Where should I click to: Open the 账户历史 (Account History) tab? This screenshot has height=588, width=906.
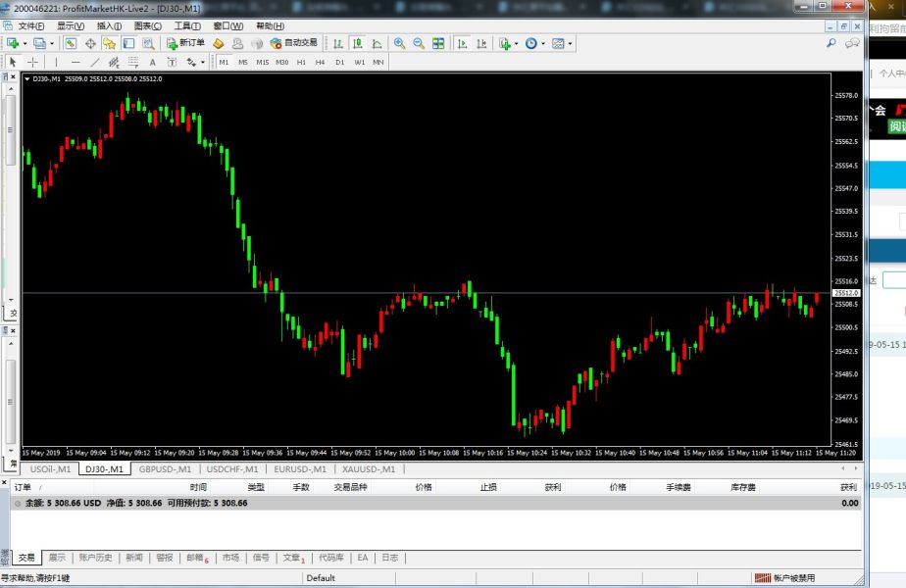click(x=95, y=558)
